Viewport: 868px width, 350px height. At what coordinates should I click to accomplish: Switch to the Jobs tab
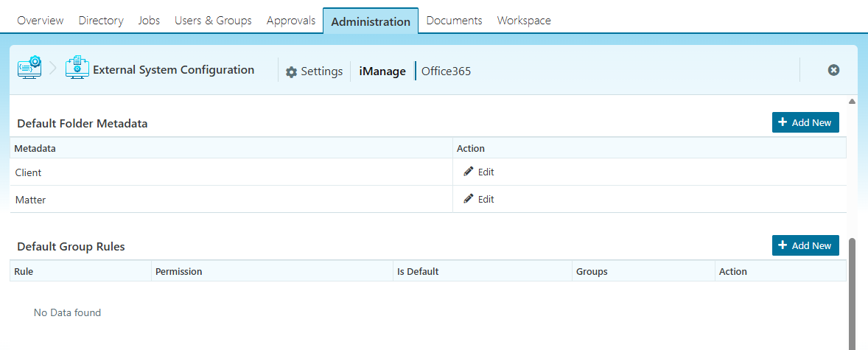tap(149, 21)
